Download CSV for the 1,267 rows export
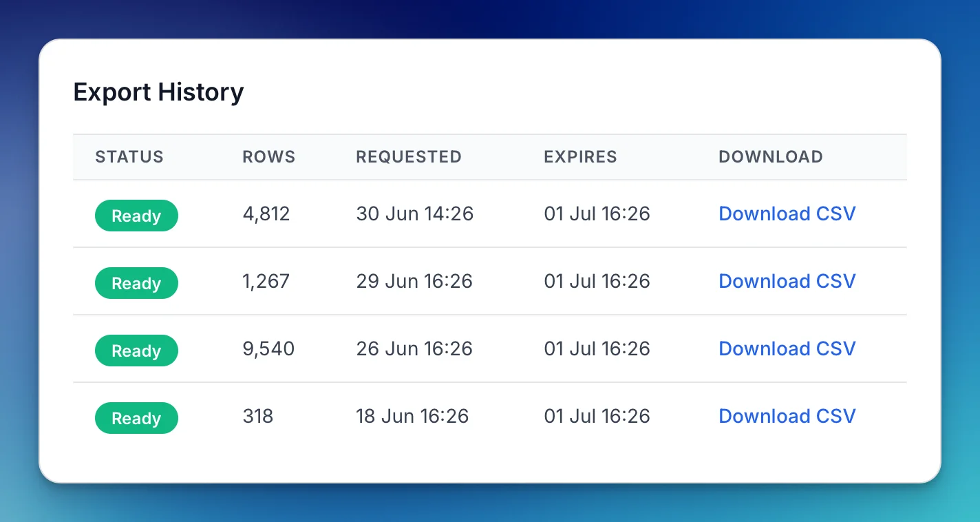Image resolution: width=980 pixels, height=522 pixels. (x=787, y=281)
